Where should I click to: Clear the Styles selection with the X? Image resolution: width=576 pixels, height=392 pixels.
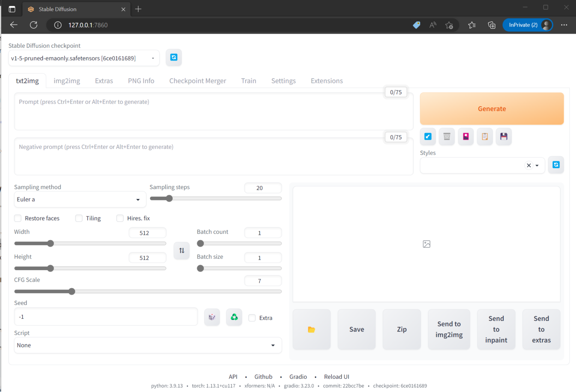point(529,165)
